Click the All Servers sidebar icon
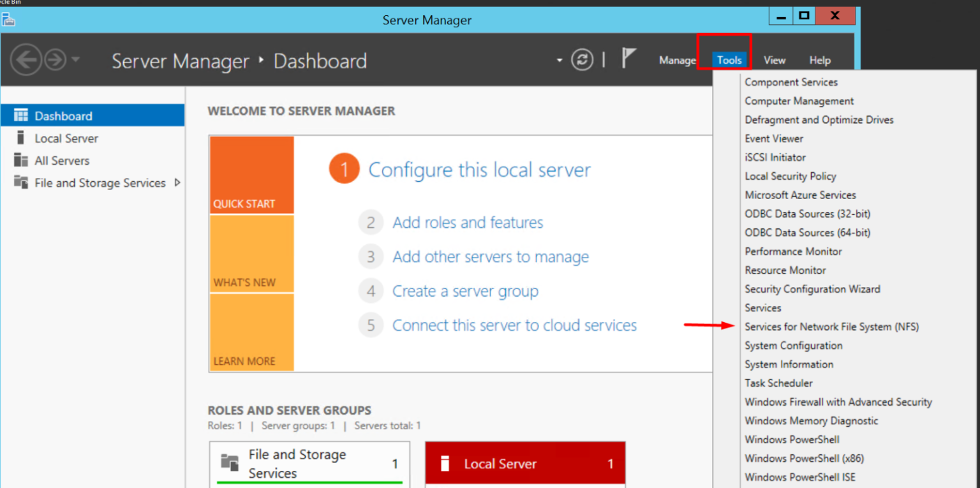This screenshot has height=488, width=980. click(x=21, y=160)
